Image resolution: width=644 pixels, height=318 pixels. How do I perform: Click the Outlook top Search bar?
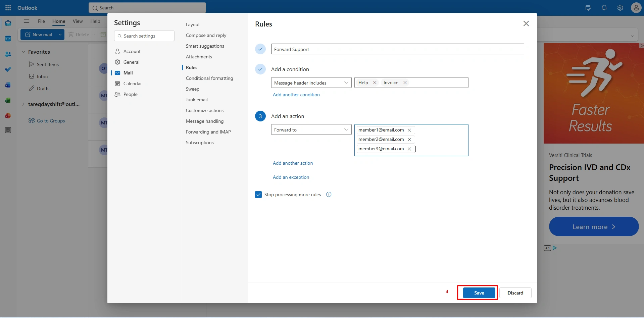click(147, 8)
